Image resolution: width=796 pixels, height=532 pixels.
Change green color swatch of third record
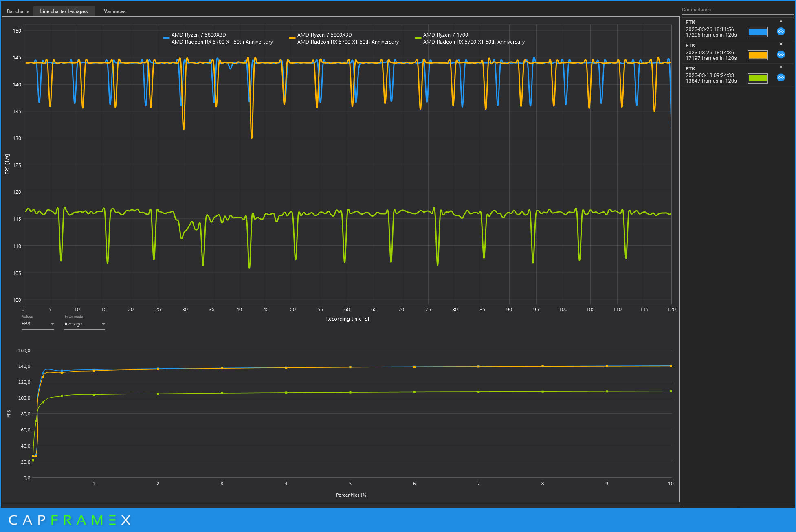(x=757, y=78)
